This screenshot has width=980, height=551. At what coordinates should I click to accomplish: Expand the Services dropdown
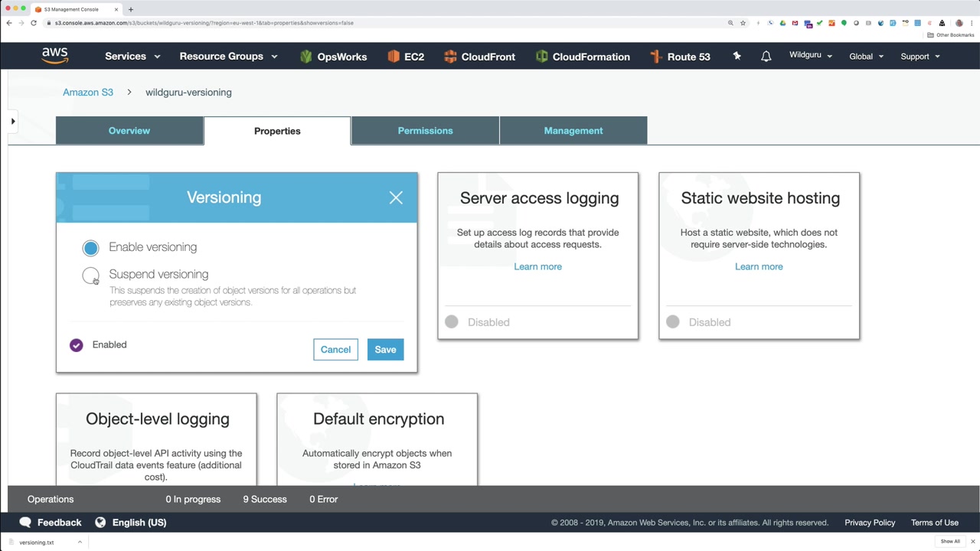tap(132, 57)
